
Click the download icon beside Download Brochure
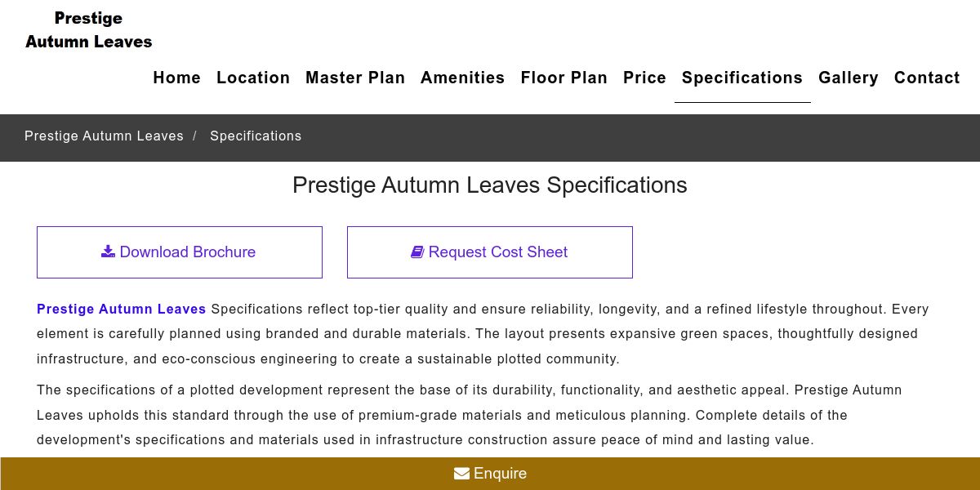(109, 252)
